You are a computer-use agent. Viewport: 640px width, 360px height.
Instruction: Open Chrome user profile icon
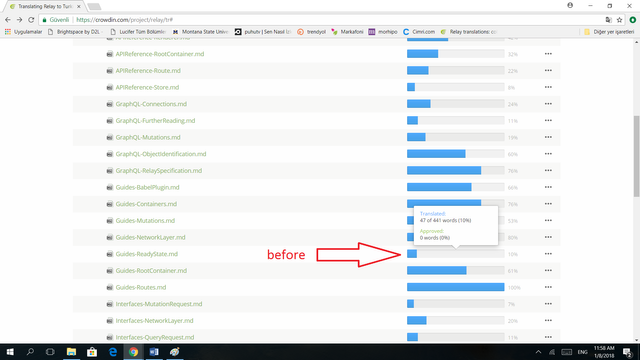click(x=570, y=6)
